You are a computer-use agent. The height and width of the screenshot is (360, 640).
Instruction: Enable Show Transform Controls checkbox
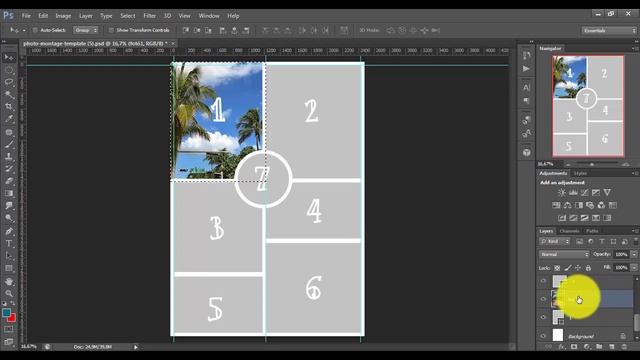tap(111, 30)
